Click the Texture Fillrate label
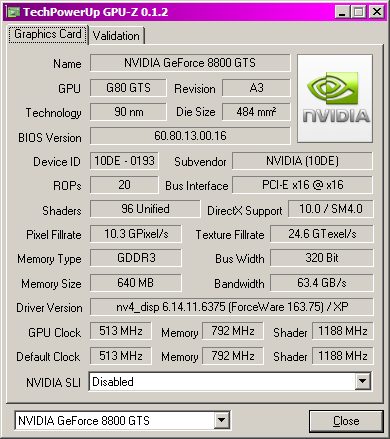 (x=230, y=235)
